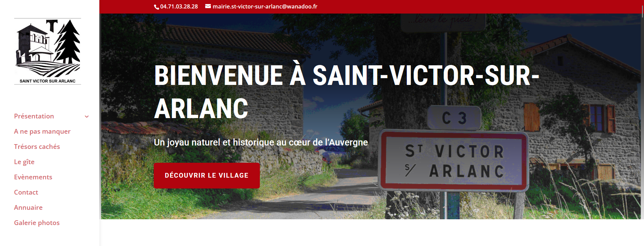Call the number 04.71.03.28.28
Screen dimensions: 644x246
[179, 6]
